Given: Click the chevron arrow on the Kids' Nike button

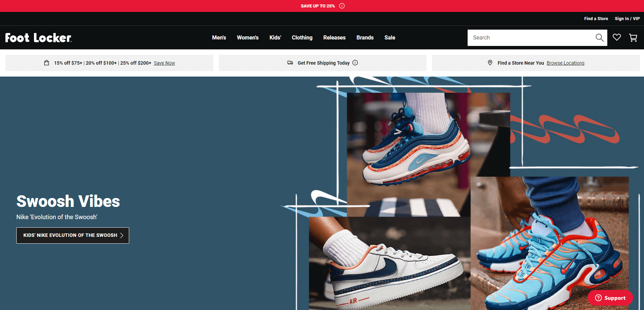Looking at the screenshot, I should (x=122, y=235).
